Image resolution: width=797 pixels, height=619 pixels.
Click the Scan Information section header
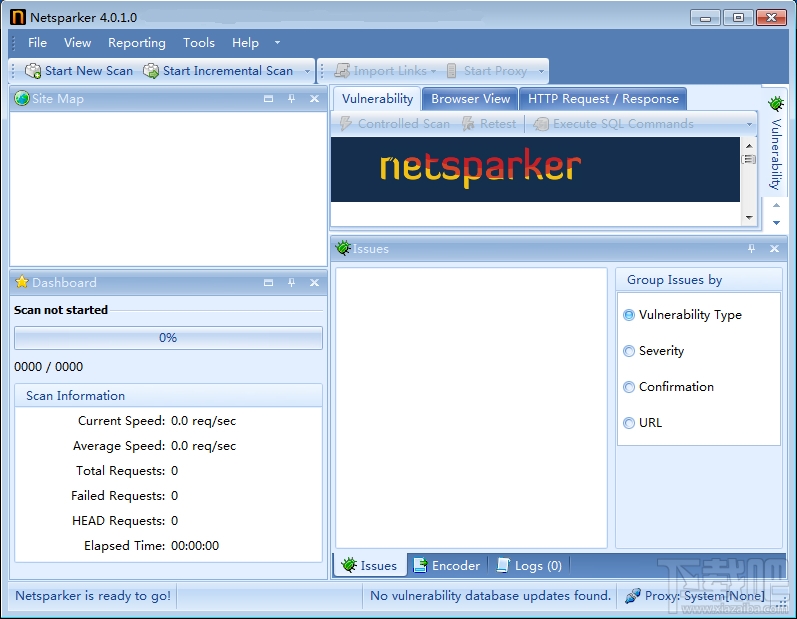(168, 395)
